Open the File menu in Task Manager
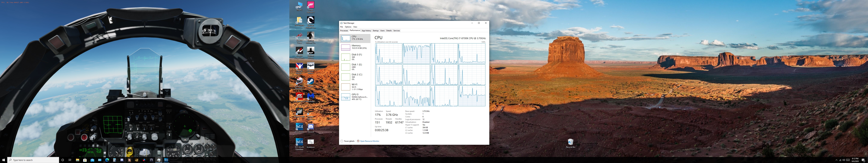The image size is (868, 163). (341, 27)
